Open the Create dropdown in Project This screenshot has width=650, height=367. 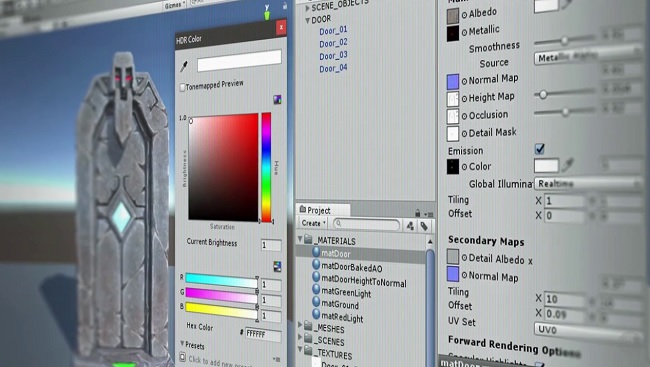point(313,223)
